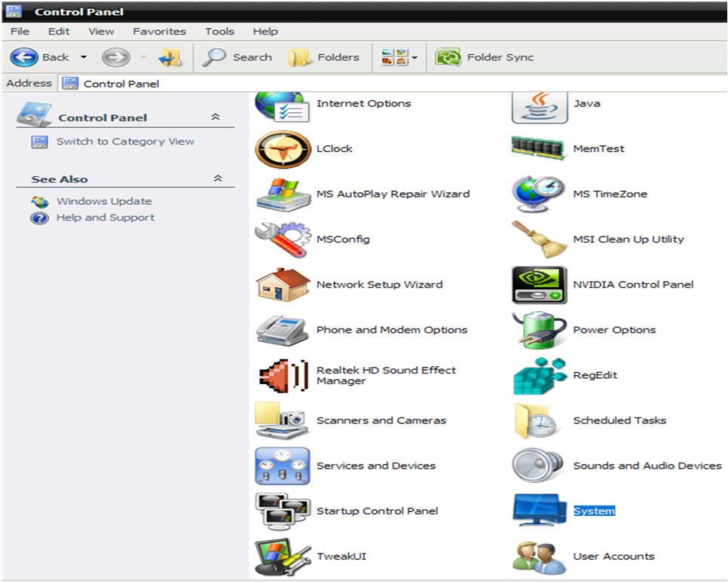
Task: Click the MSConfig text label
Action: (x=343, y=240)
